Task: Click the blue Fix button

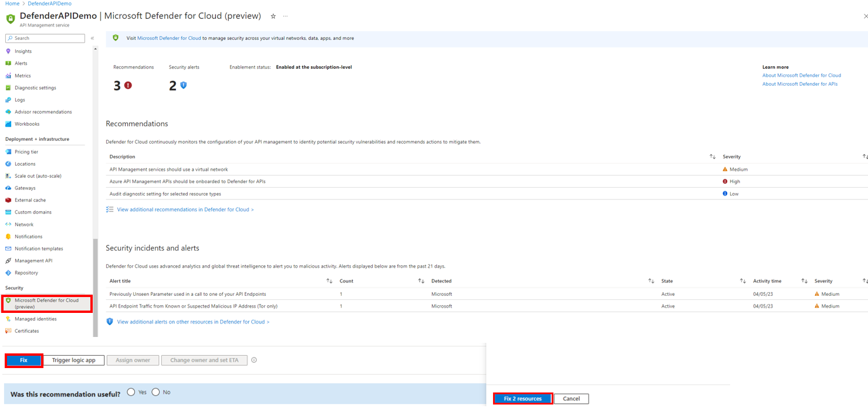Action: click(23, 360)
